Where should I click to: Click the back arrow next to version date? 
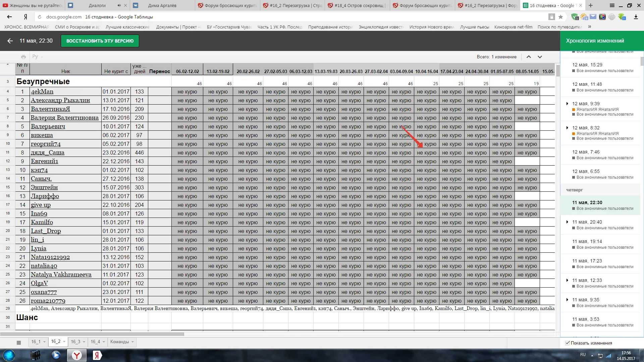pyautogui.click(x=10, y=41)
